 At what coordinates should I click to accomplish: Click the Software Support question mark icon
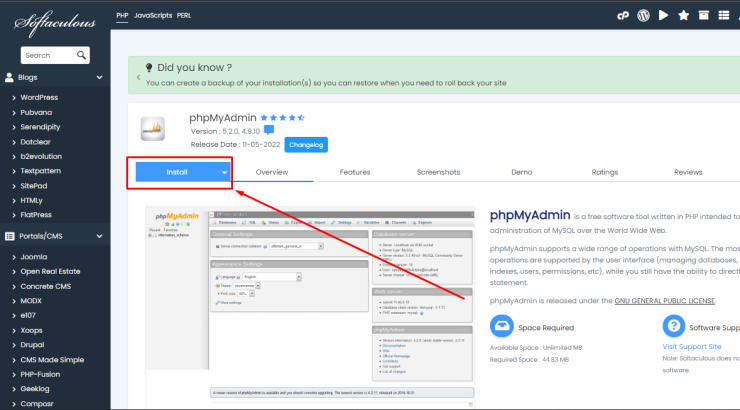[x=673, y=326]
